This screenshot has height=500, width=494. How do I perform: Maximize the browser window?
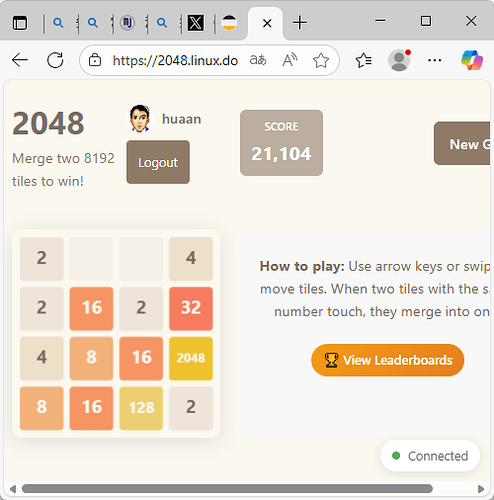click(x=426, y=21)
